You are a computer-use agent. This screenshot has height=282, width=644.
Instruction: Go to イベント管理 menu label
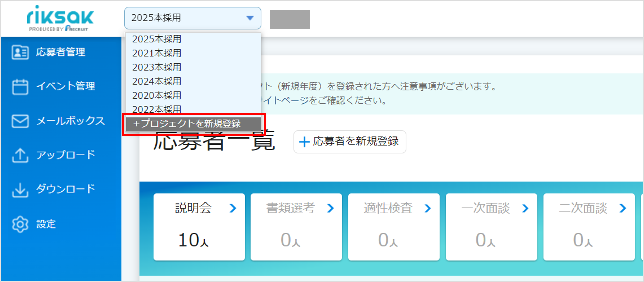coord(65,86)
